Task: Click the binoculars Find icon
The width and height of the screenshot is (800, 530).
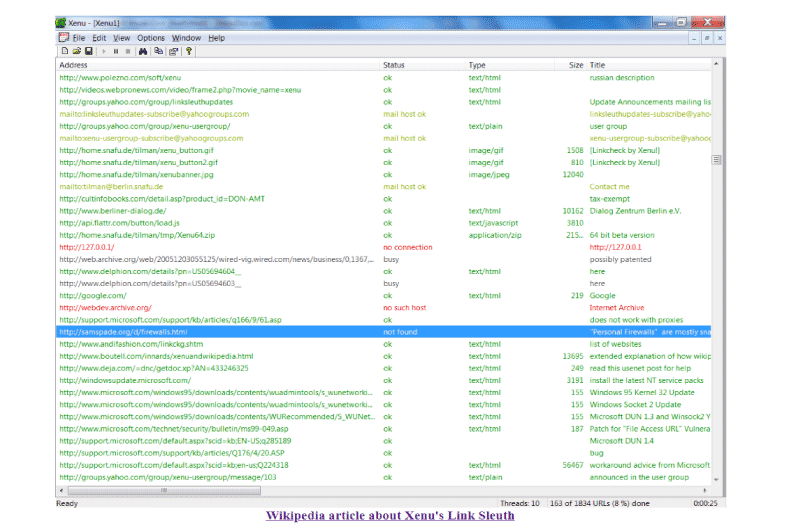Action: 143,51
